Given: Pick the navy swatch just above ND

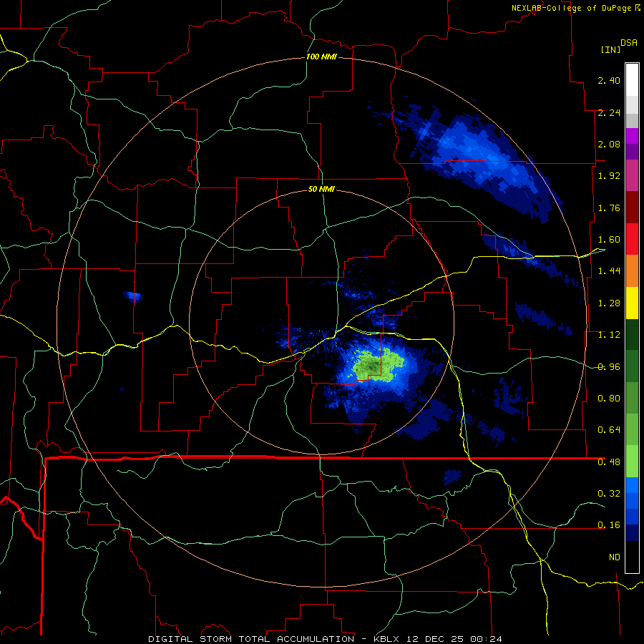Looking at the screenshot, I should pyautogui.click(x=632, y=532).
